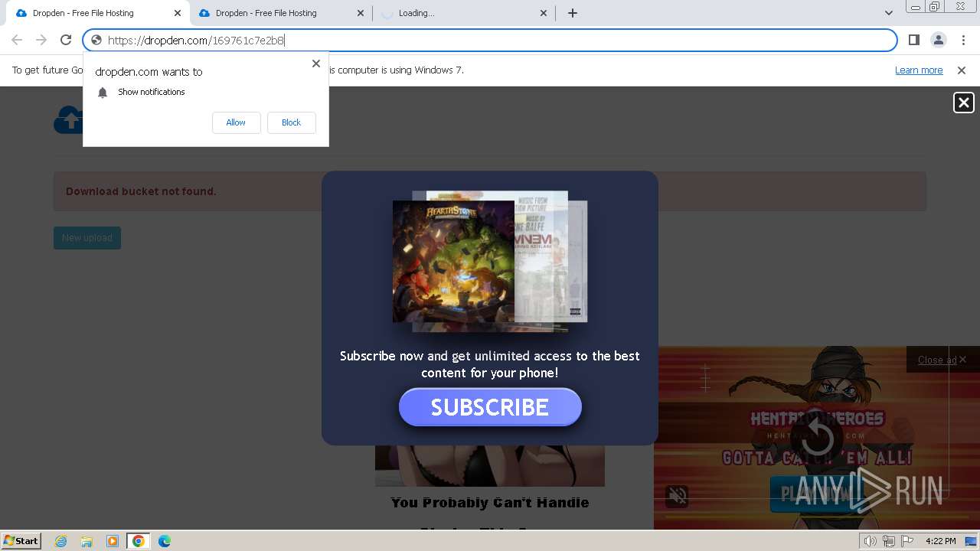Click the taskbar clock 4:22 PM
The height and width of the screenshot is (551, 980).
click(x=940, y=541)
